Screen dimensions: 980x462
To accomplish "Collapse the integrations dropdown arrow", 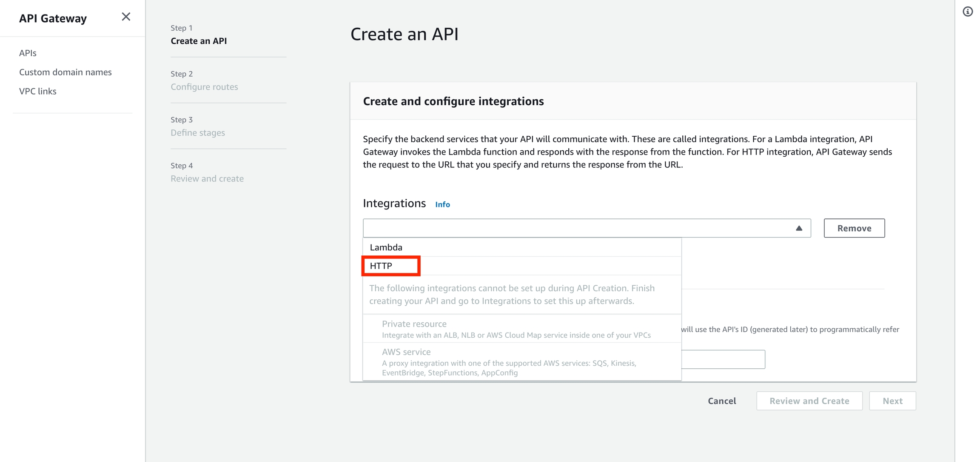I will pyautogui.click(x=799, y=229).
